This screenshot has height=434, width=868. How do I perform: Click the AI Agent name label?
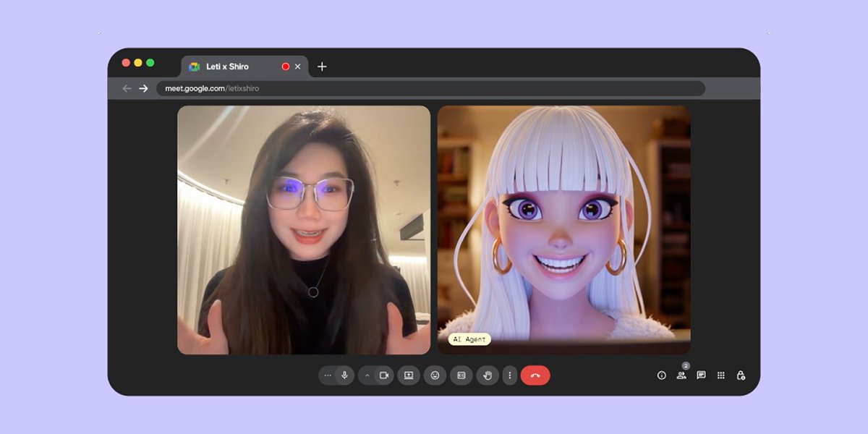click(x=469, y=339)
